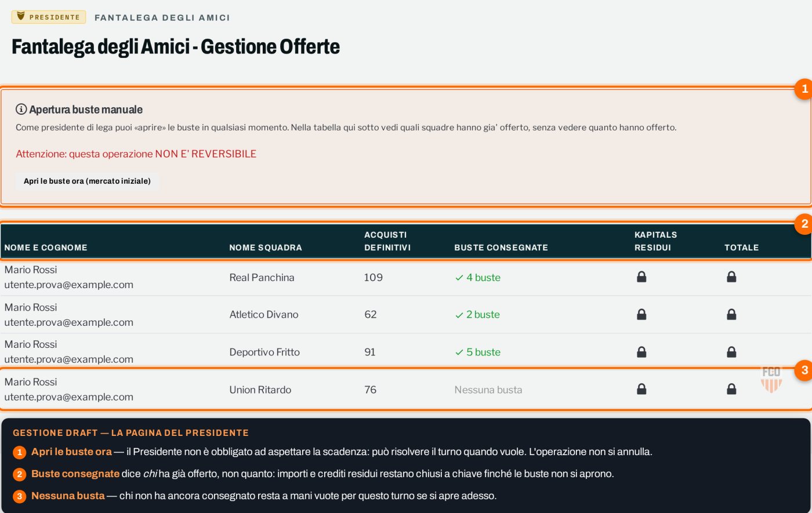Sort by the Nome Squadra column header
This screenshot has width=812, height=513.
[x=266, y=248]
